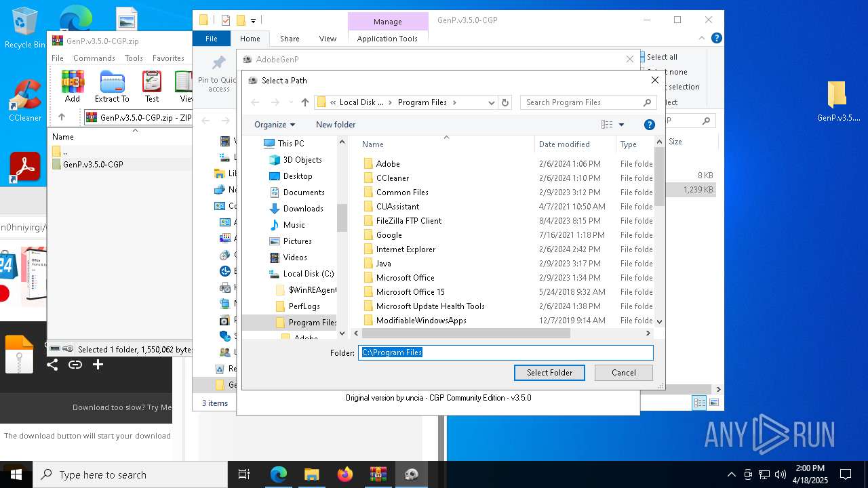
Task: Select Adobe folder in file list
Action: click(x=388, y=164)
